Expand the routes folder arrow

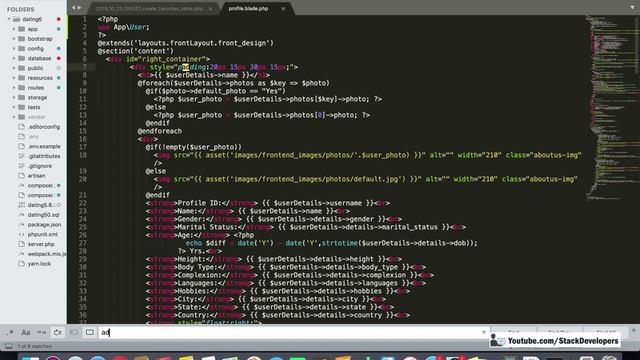click(14, 88)
